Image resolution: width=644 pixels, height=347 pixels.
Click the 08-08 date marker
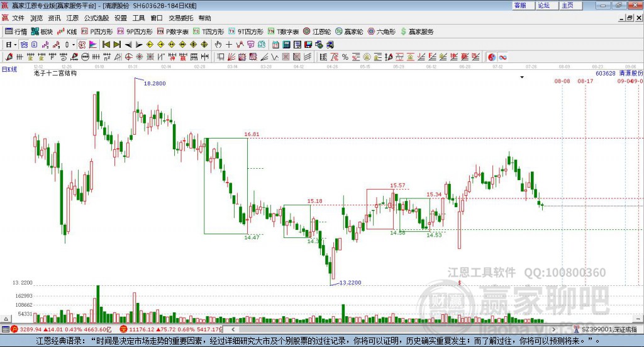click(x=562, y=81)
